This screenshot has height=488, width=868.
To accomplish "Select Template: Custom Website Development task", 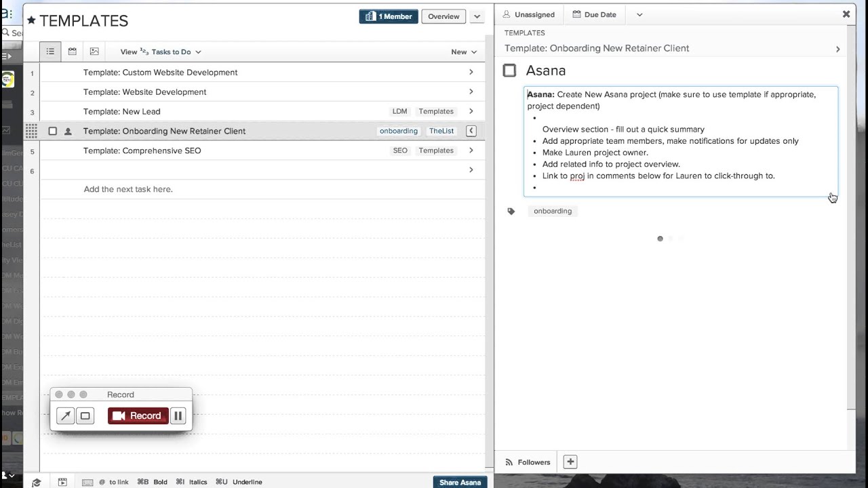I will pos(160,72).
